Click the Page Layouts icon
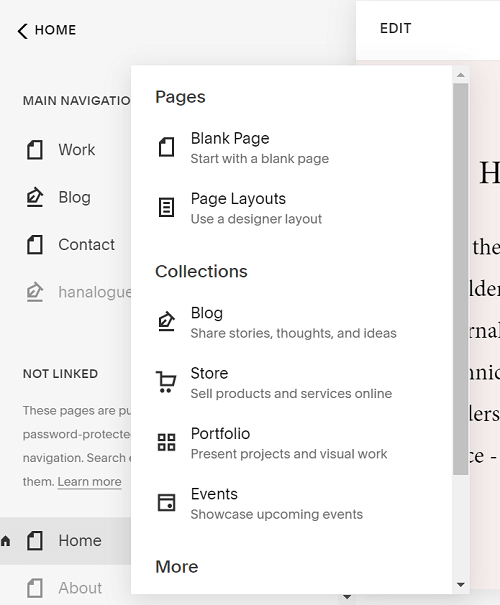Image resolution: width=500 pixels, height=605 pixels. [x=167, y=208]
